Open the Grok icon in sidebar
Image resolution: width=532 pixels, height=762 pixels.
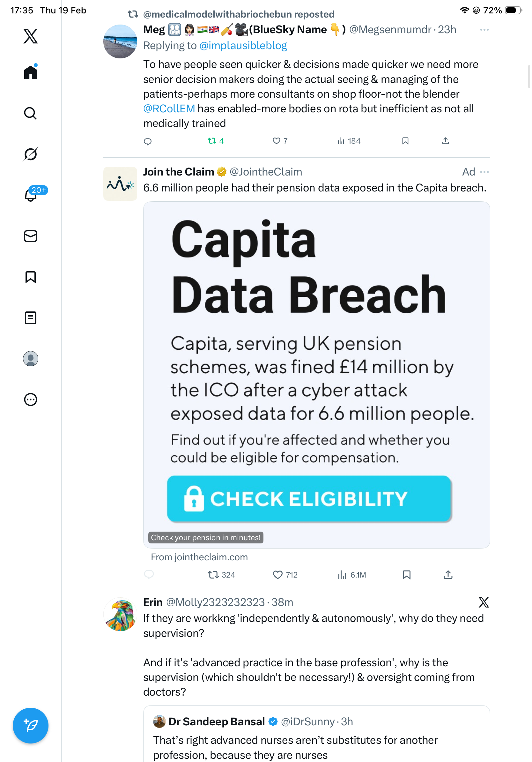coord(31,154)
